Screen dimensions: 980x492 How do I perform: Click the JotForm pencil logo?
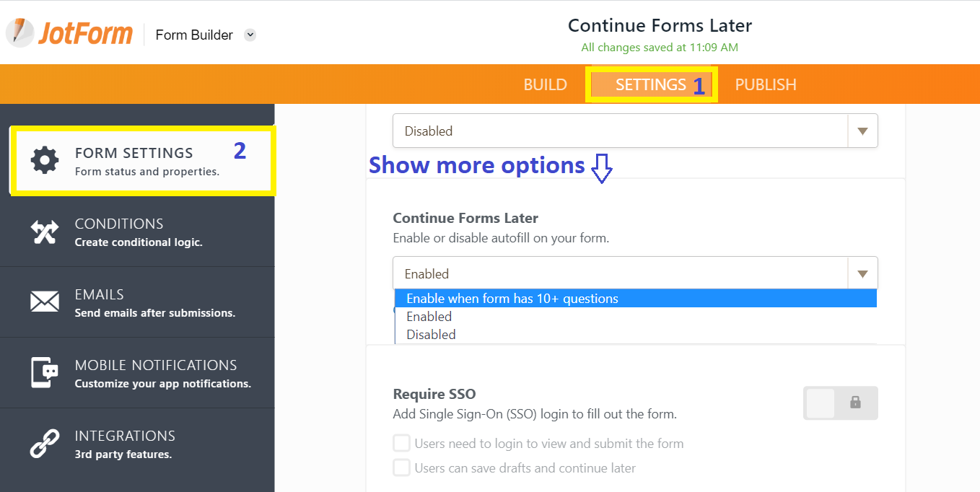click(20, 33)
